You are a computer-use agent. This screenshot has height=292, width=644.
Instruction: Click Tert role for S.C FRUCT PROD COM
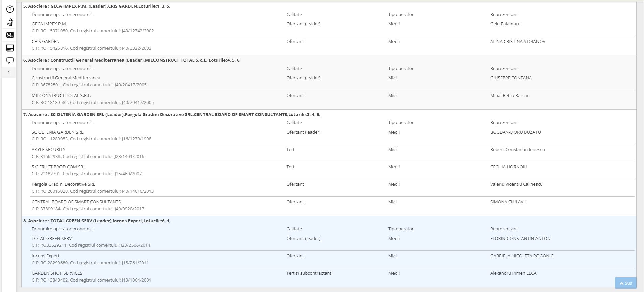(x=290, y=167)
